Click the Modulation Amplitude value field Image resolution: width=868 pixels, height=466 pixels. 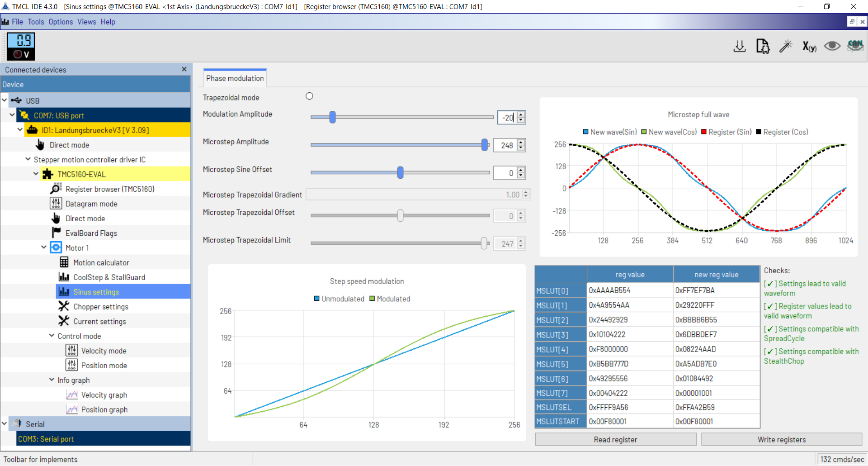click(x=507, y=118)
